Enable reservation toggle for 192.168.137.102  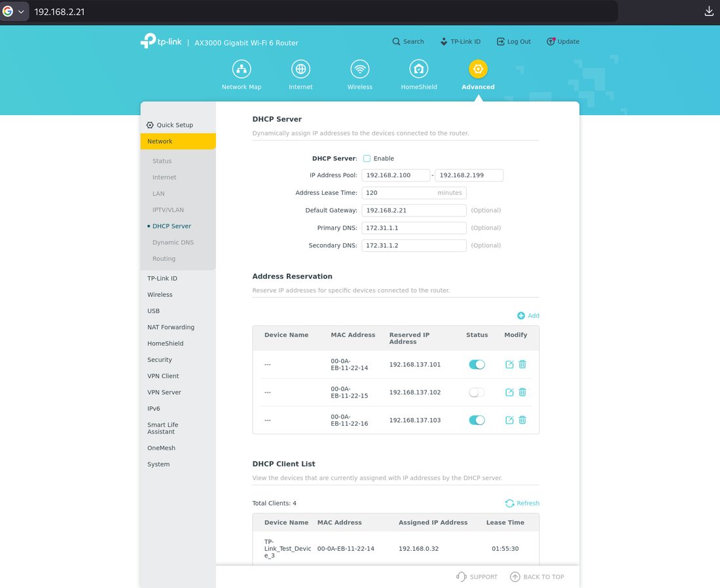tap(477, 392)
